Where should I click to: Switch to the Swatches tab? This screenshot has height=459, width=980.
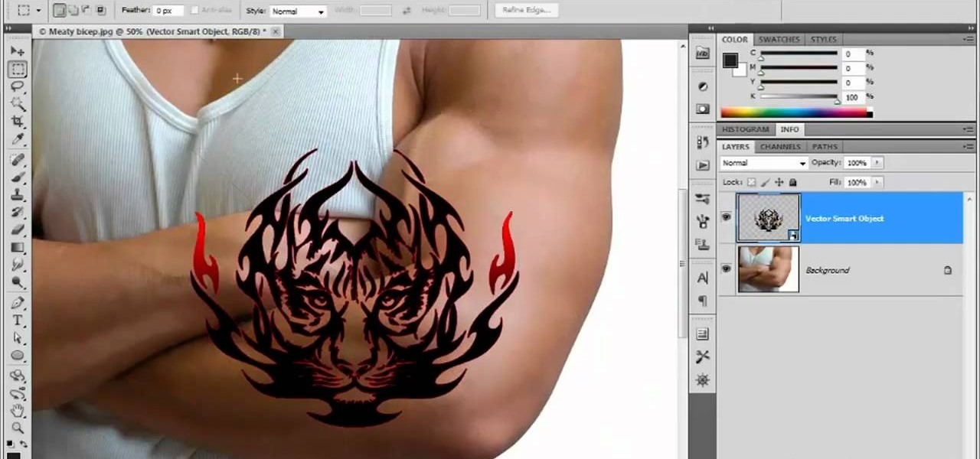tap(779, 39)
